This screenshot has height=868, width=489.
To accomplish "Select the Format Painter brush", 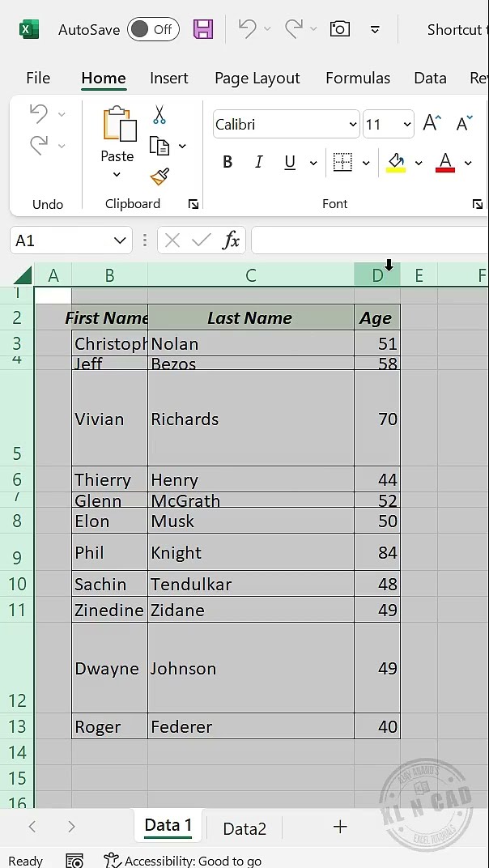I will (x=159, y=177).
